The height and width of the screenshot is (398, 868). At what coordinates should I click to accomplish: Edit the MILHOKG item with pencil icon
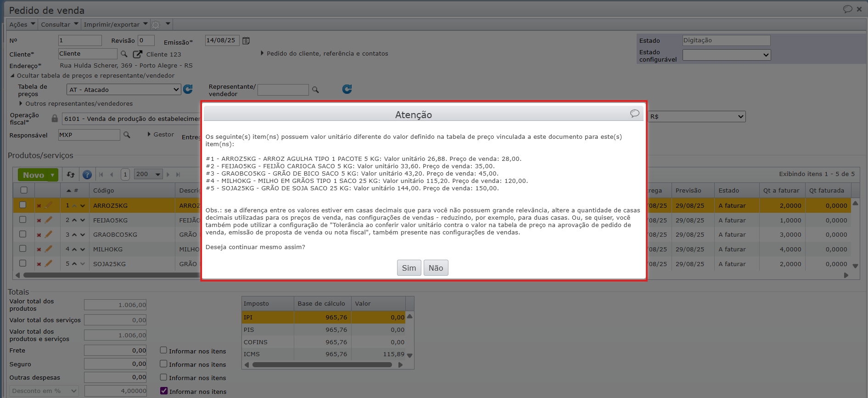click(49, 249)
